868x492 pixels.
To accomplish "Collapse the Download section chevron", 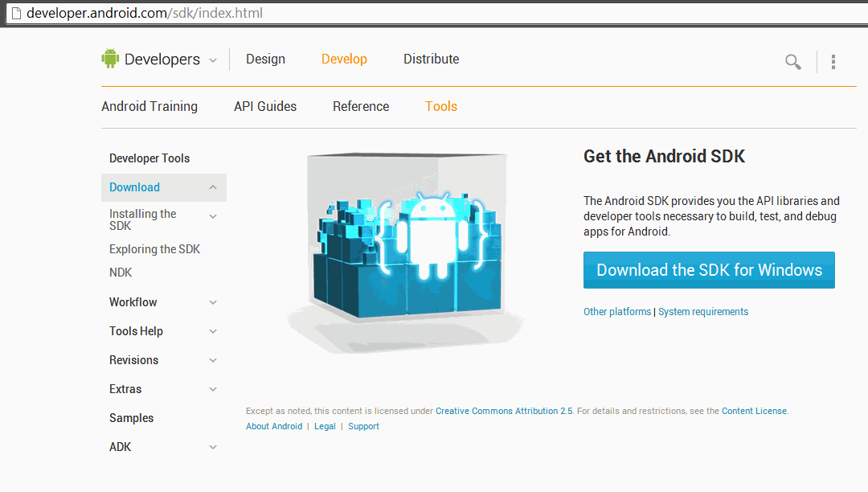I will point(213,187).
